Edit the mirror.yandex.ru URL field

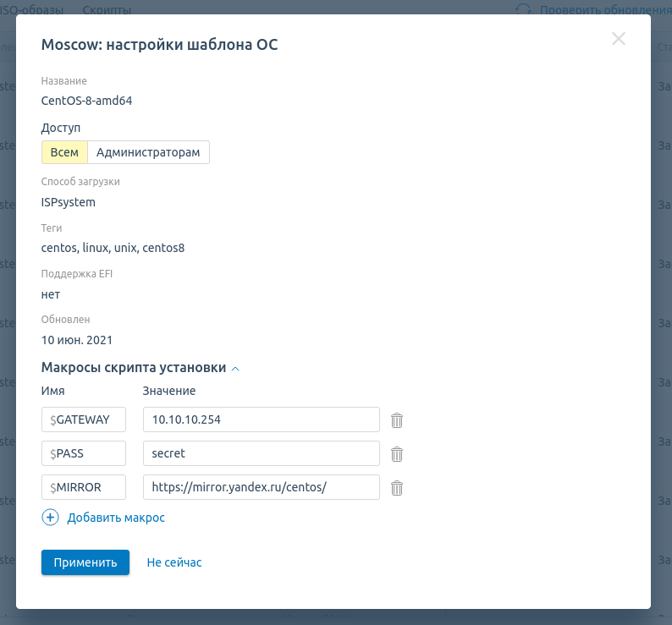coord(262,487)
